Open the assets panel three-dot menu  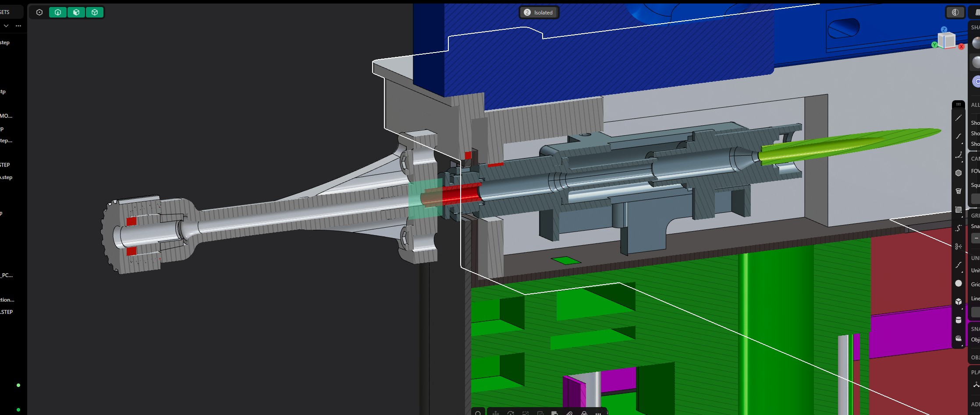click(18, 26)
